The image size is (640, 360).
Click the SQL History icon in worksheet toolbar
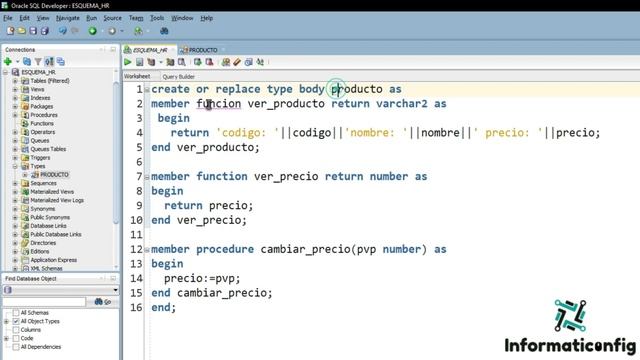[x=248, y=62]
